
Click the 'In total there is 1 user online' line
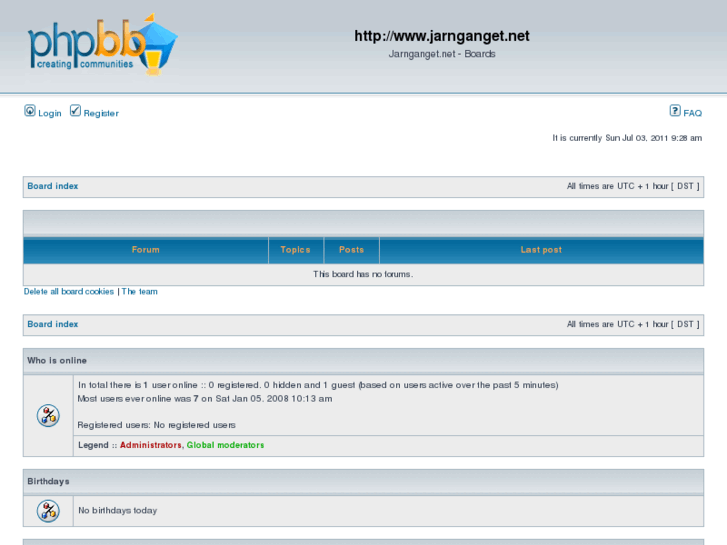pyautogui.click(x=318, y=385)
